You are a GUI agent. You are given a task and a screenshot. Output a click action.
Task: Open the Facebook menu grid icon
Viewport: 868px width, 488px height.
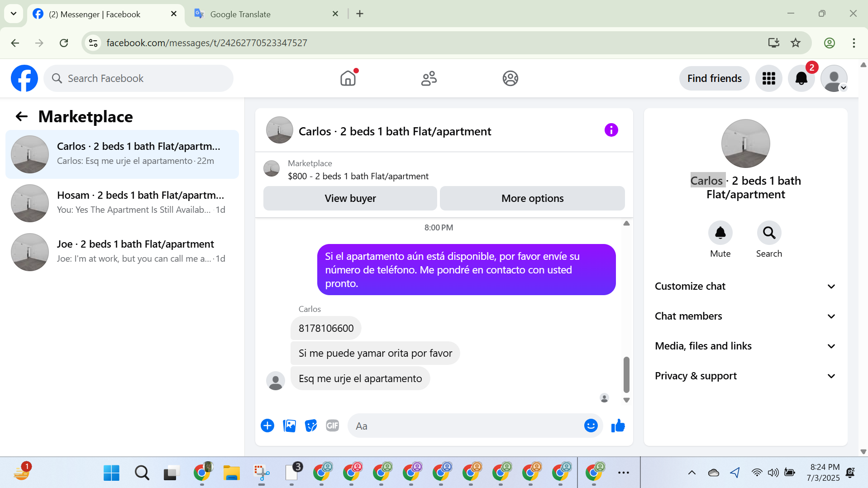768,78
